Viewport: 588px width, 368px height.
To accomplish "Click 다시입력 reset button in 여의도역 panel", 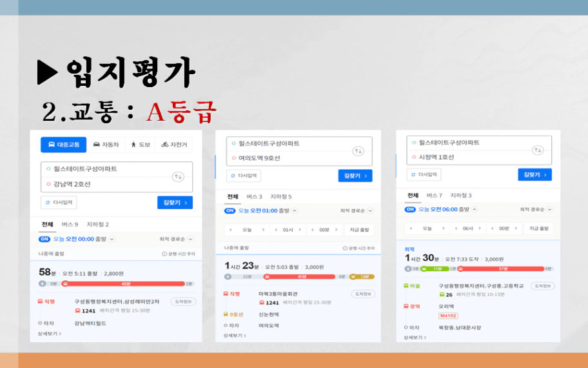I will (x=244, y=176).
